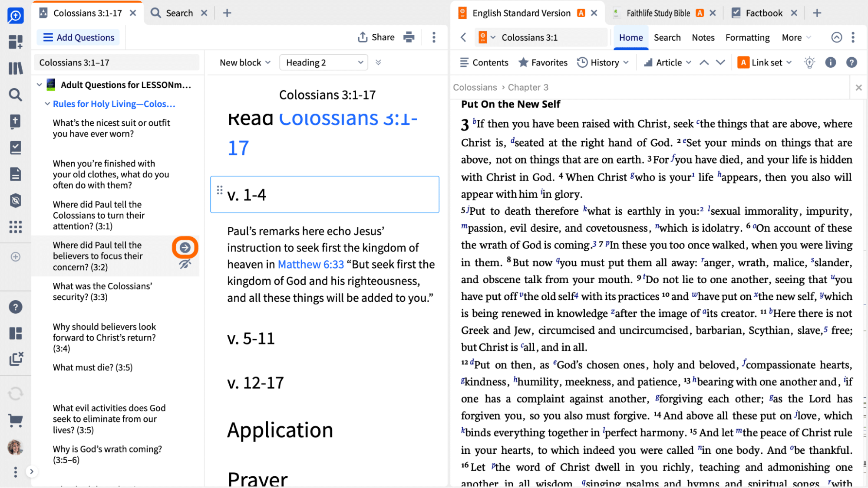Click the circled plus icon in the sidebar
The height and width of the screenshot is (488, 868).
(15, 257)
